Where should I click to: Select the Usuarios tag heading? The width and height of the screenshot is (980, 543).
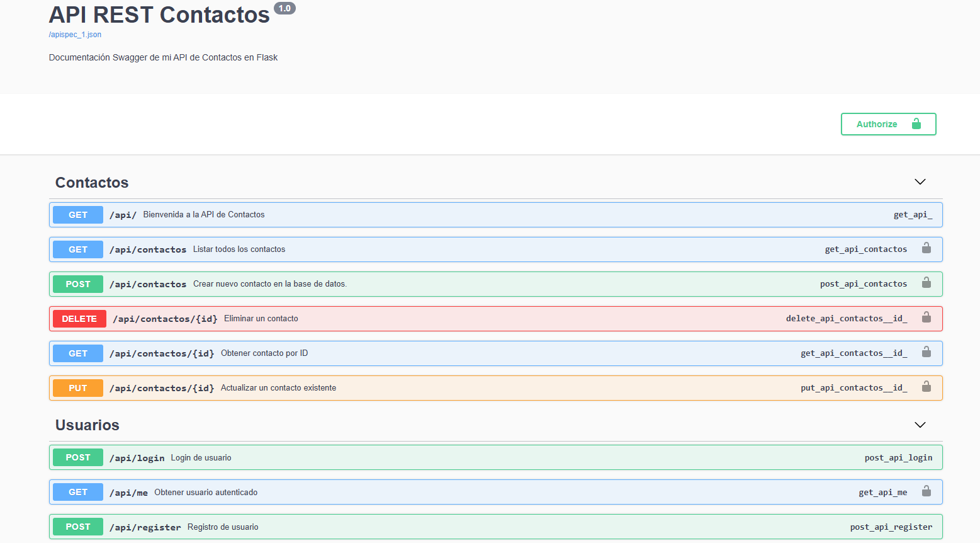click(87, 425)
